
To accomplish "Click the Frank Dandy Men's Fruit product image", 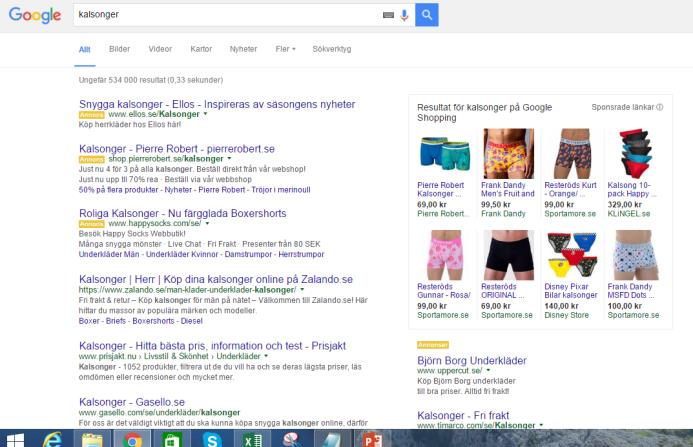I will pos(508,153).
